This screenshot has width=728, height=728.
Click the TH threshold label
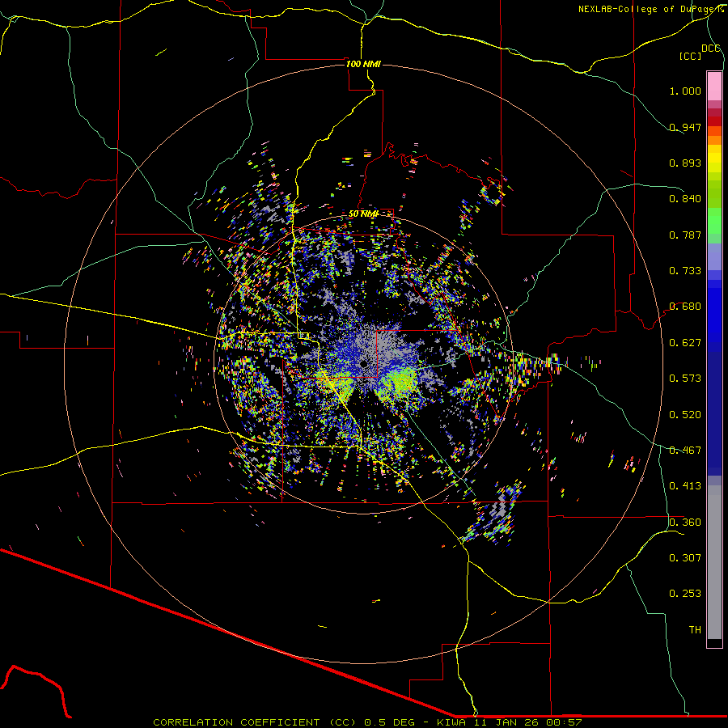[695, 630]
